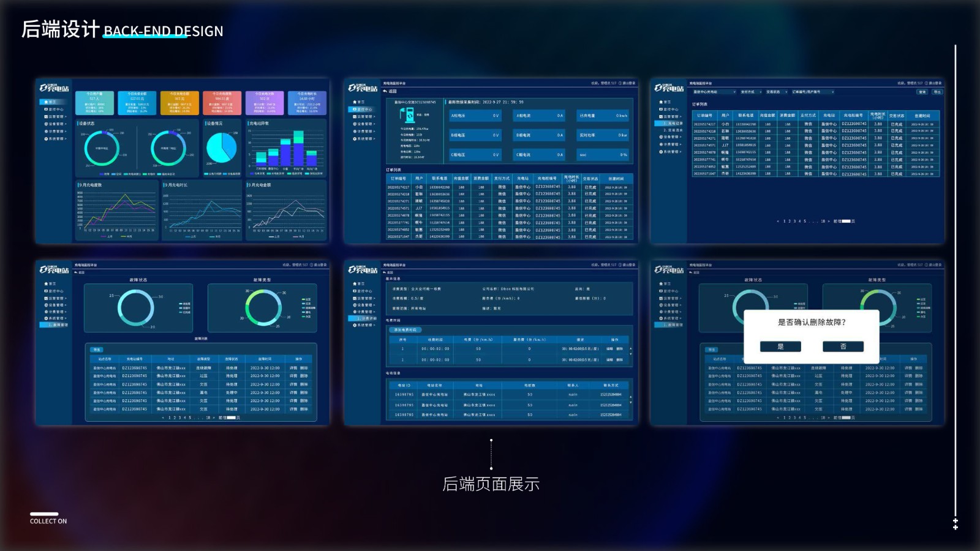This screenshot has height=551, width=980.
Task: Click the 充电站 logo at the top left
Action: pyautogui.click(x=55, y=88)
